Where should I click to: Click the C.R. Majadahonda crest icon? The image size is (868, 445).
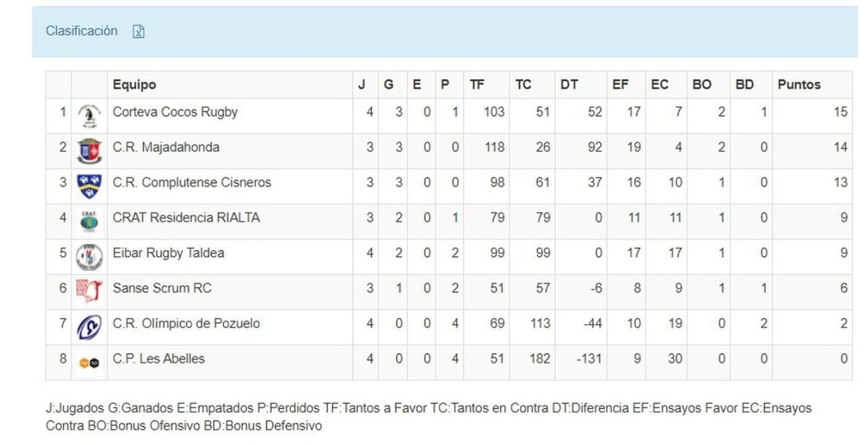[89, 151]
